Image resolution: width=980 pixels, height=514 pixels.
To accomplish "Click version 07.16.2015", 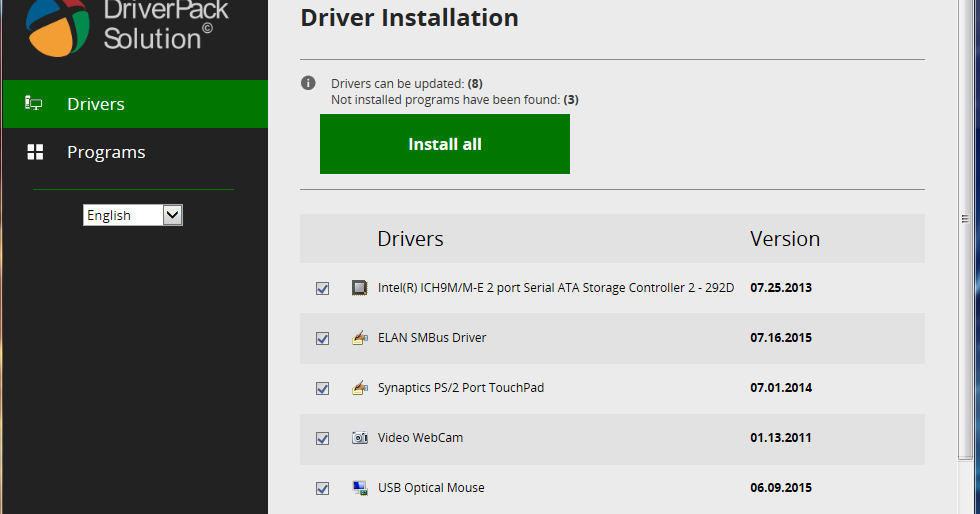I will pyautogui.click(x=781, y=338).
